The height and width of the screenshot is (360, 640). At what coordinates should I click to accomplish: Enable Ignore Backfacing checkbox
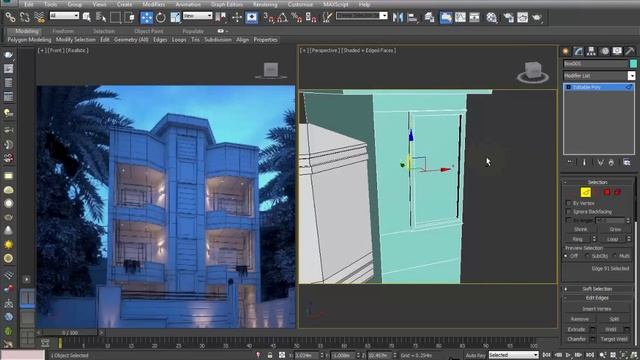(568, 211)
